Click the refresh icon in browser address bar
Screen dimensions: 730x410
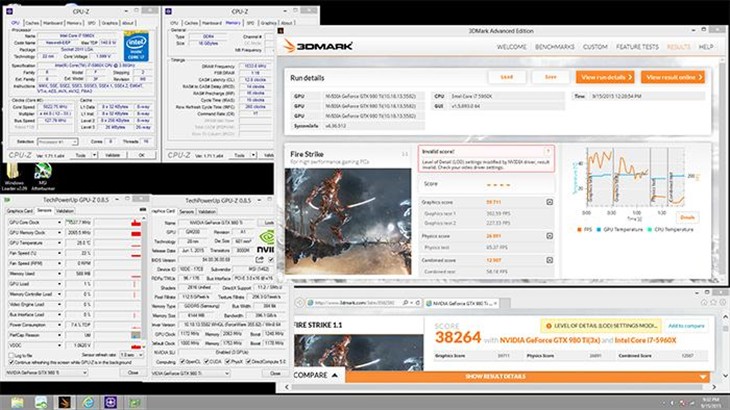pyautogui.click(x=418, y=303)
